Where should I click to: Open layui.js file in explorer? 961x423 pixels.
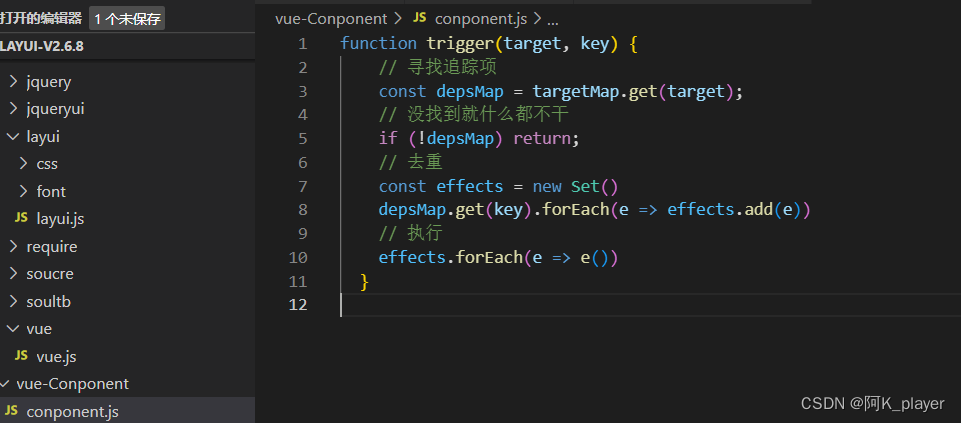pyautogui.click(x=60, y=219)
